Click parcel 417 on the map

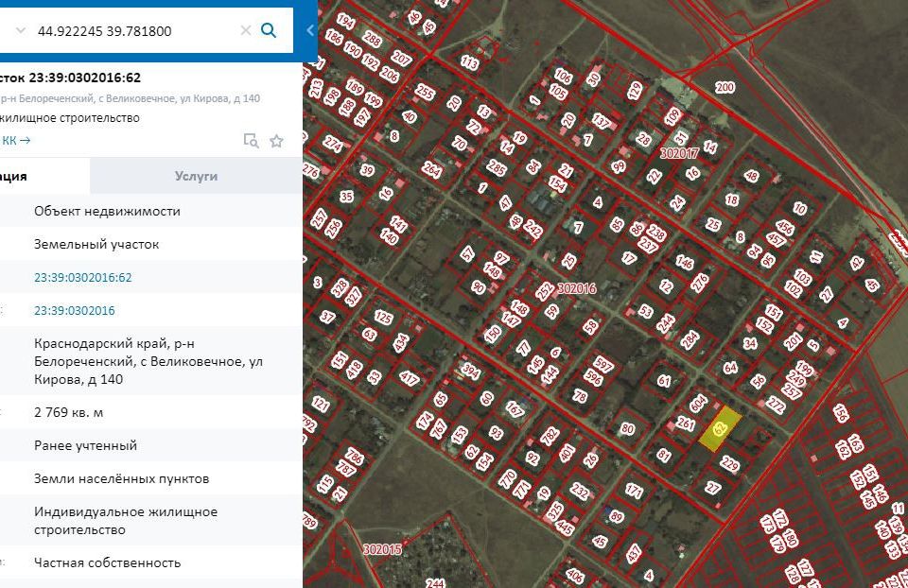[409, 379]
